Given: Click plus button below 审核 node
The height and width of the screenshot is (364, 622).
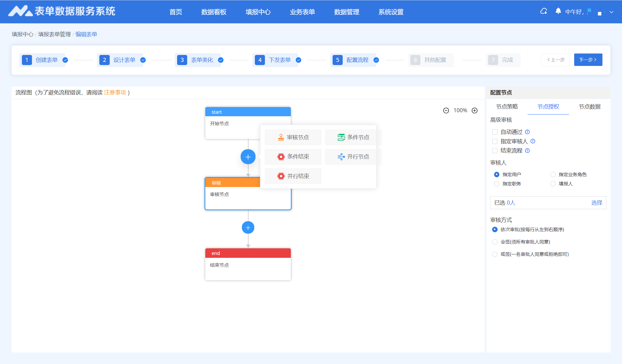Looking at the screenshot, I should (x=248, y=228).
